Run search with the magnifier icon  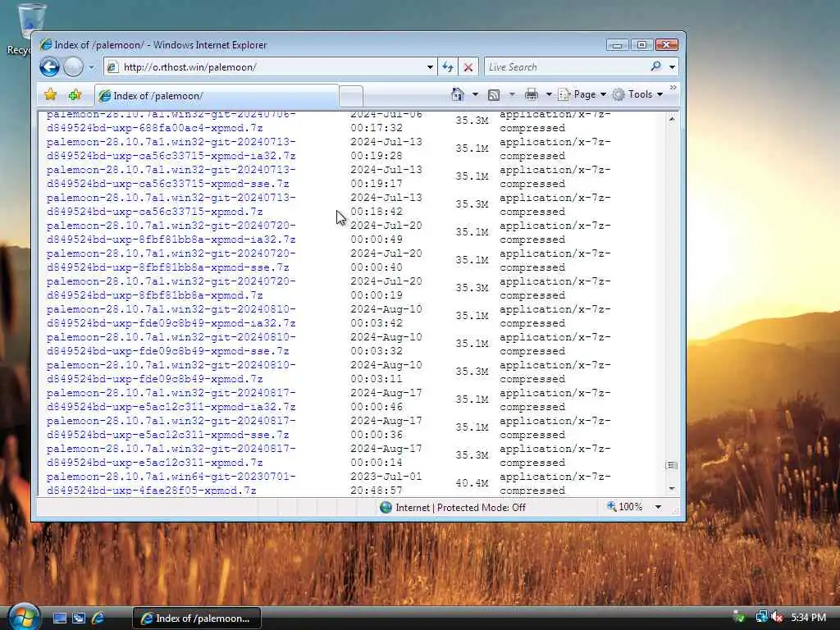click(x=655, y=66)
